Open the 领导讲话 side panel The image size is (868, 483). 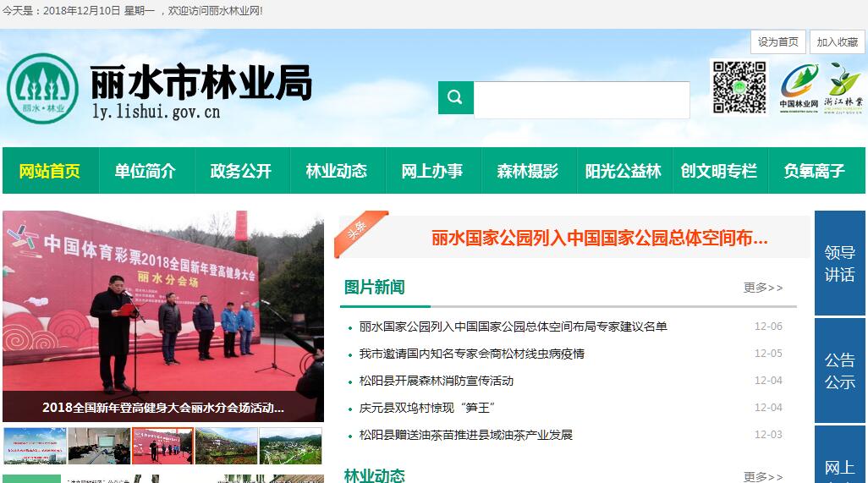click(840, 263)
